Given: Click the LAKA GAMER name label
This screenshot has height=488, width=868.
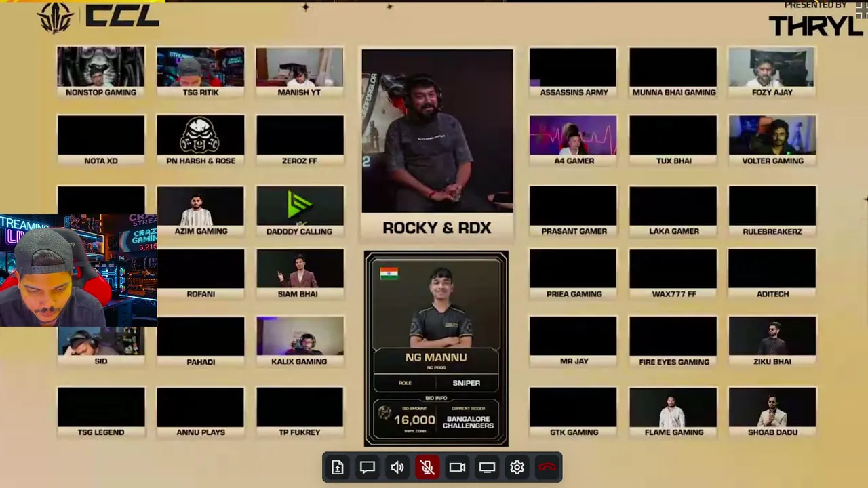Looking at the screenshot, I should point(674,231).
